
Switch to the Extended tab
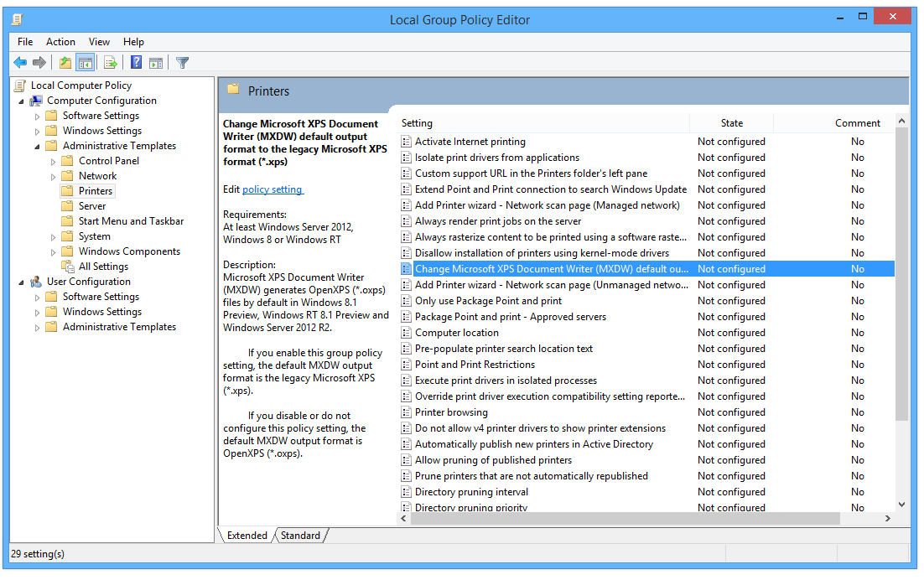[247, 536]
